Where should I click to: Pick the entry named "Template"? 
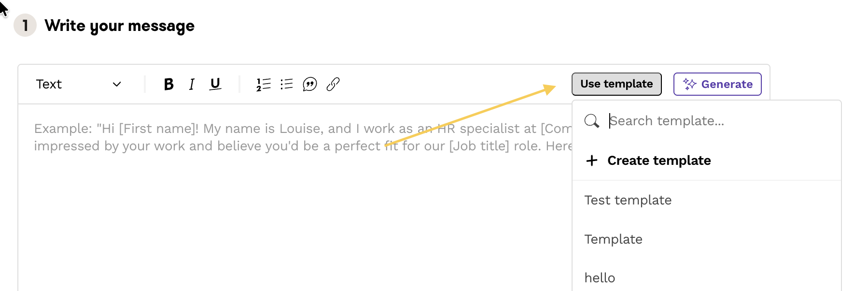(x=614, y=239)
